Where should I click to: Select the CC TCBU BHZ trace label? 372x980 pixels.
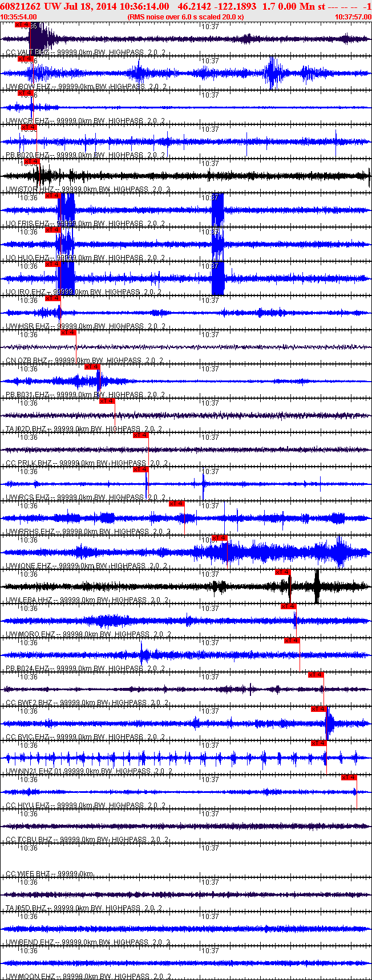coord(87,840)
